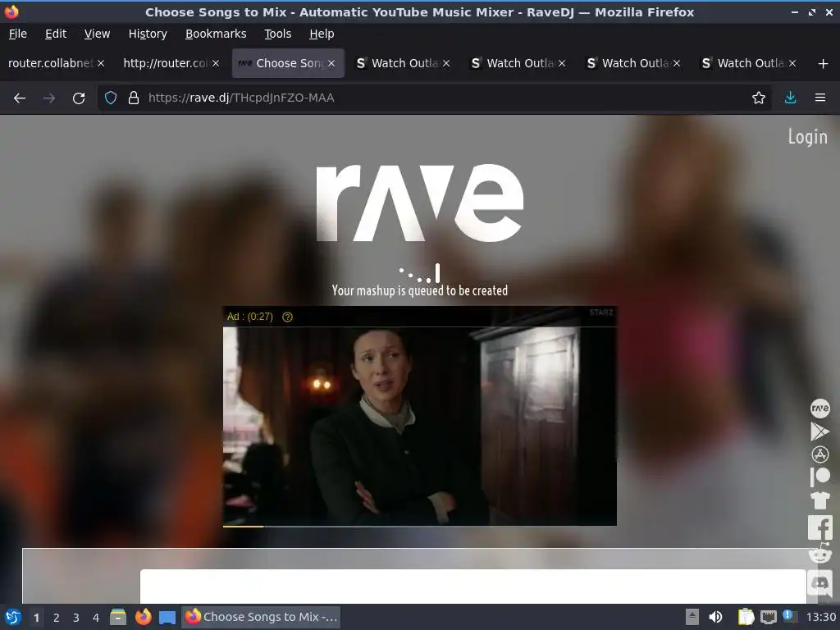The height and width of the screenshot is (630, 840).
Task: Open the Firefox downloads panel
Action: 790,98
